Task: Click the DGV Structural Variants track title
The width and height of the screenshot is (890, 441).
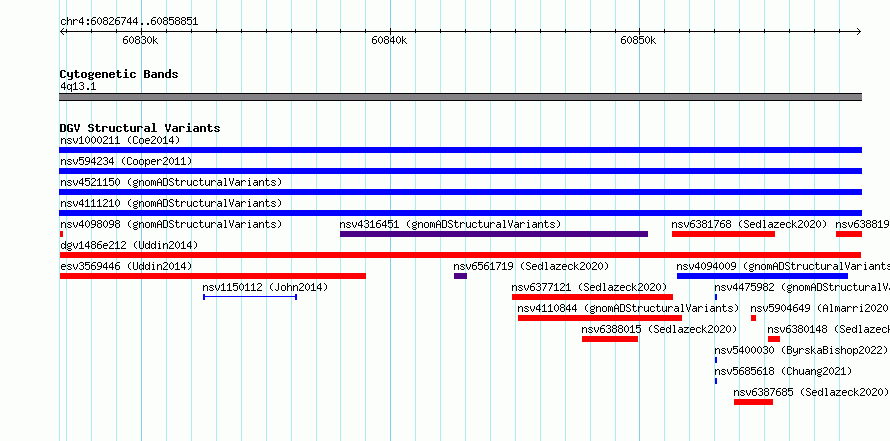Action: 140,128
